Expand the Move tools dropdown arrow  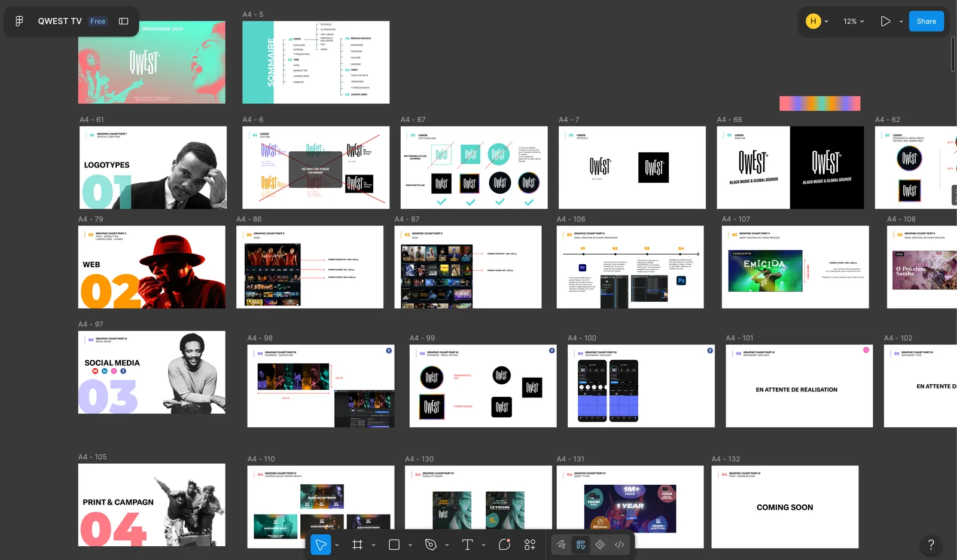click(x=337, y=545)
